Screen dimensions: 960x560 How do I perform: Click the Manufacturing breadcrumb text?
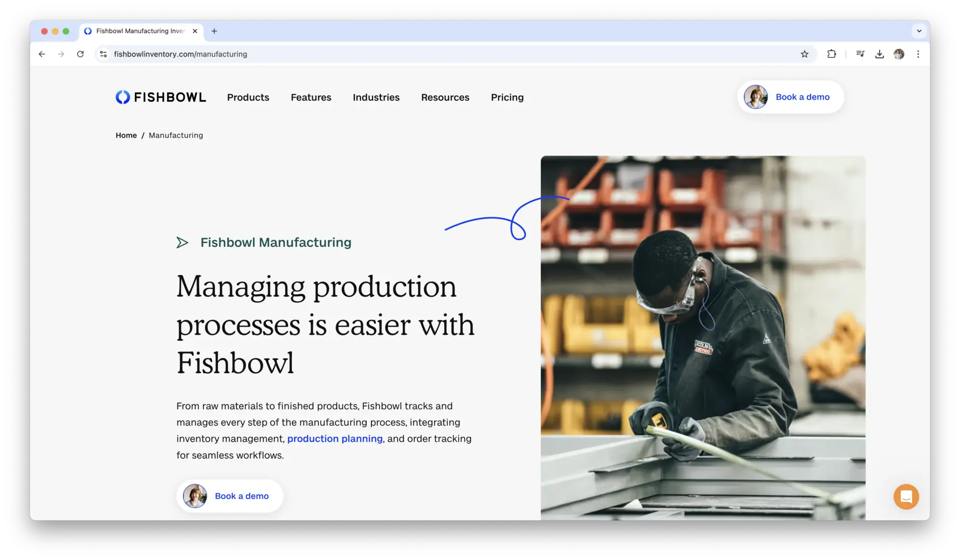[176, 135]
